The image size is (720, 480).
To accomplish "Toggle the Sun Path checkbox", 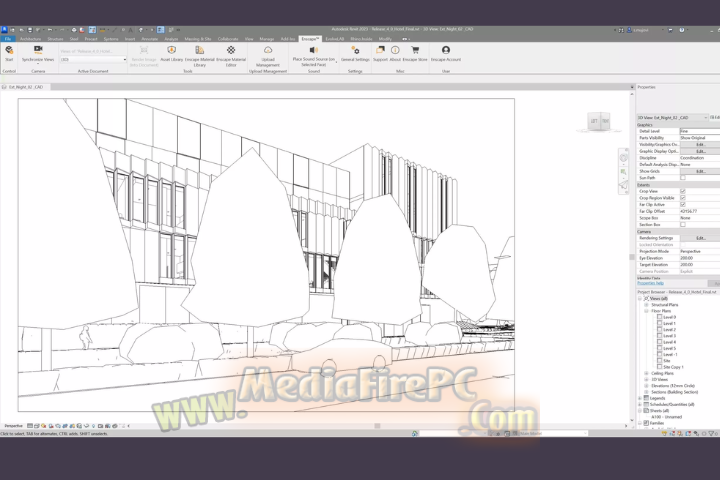I will pyautogui.click(x=683, y=178).
